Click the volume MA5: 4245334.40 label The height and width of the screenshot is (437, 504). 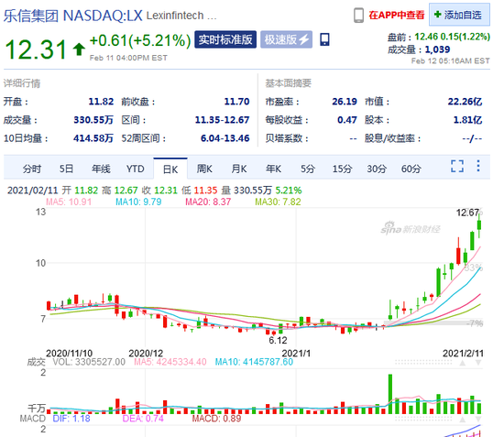tap(170, 362)
